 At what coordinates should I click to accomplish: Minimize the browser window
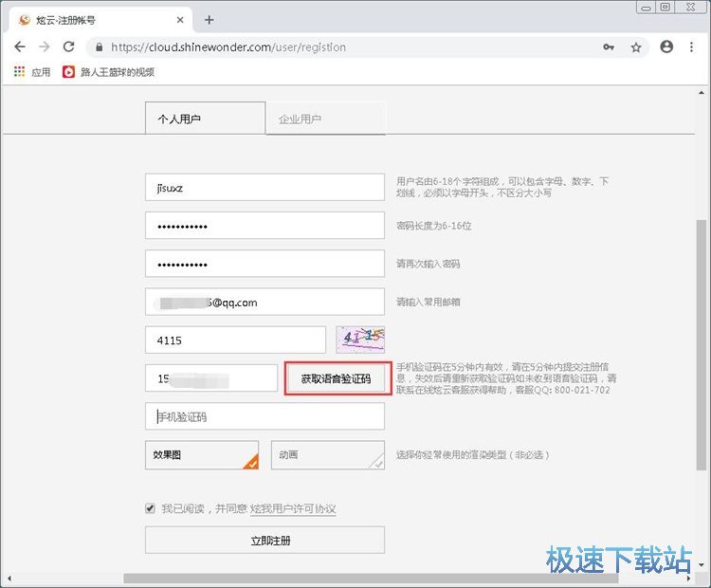click(647, 8)
